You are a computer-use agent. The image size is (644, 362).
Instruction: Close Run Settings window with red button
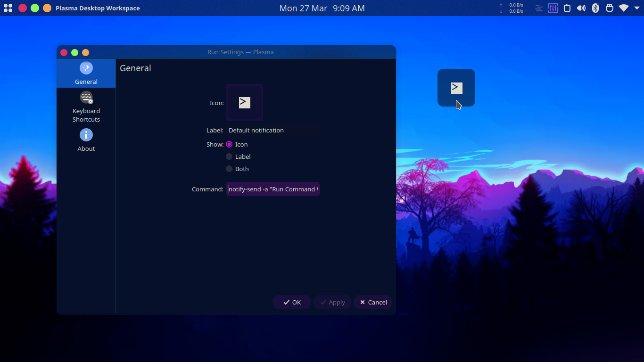64,52
